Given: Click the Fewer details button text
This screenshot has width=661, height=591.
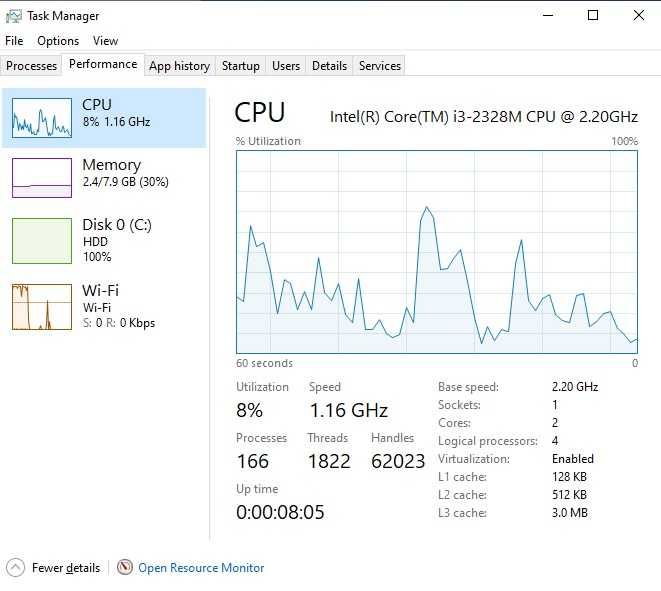Looking at the screenshot, I should click(x=66, y=568).
